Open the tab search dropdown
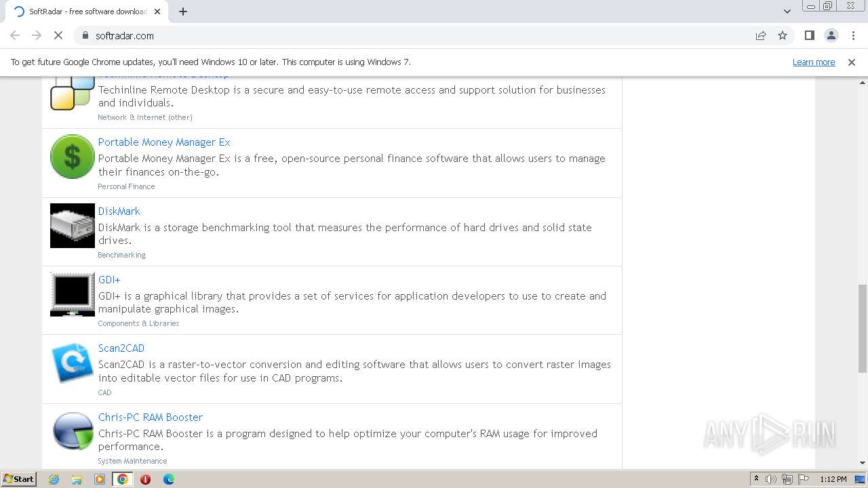This screenshot has width=868, height=488. pyautogui.click(x=787, y=11)
